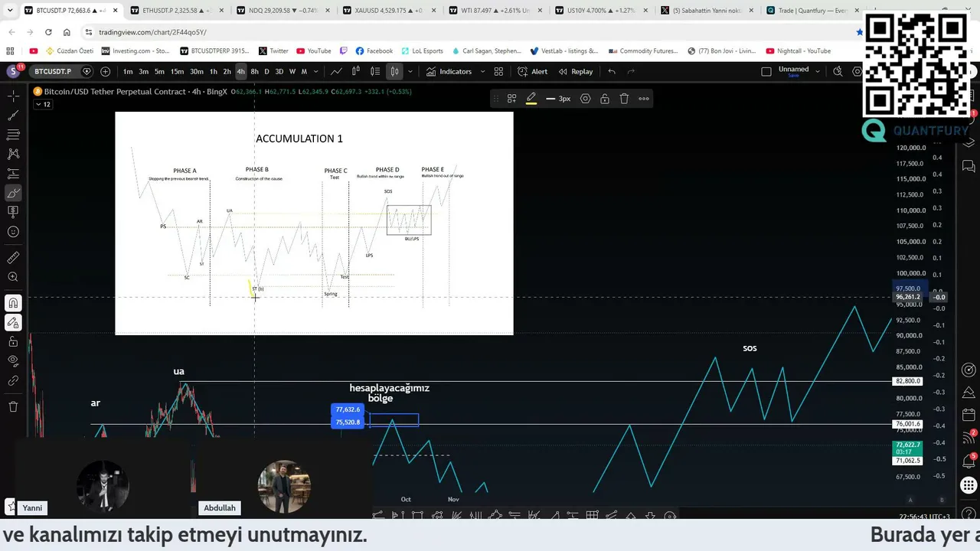Undo the last chart action
This screenshot has height=551, width=980.
(611, 71)
